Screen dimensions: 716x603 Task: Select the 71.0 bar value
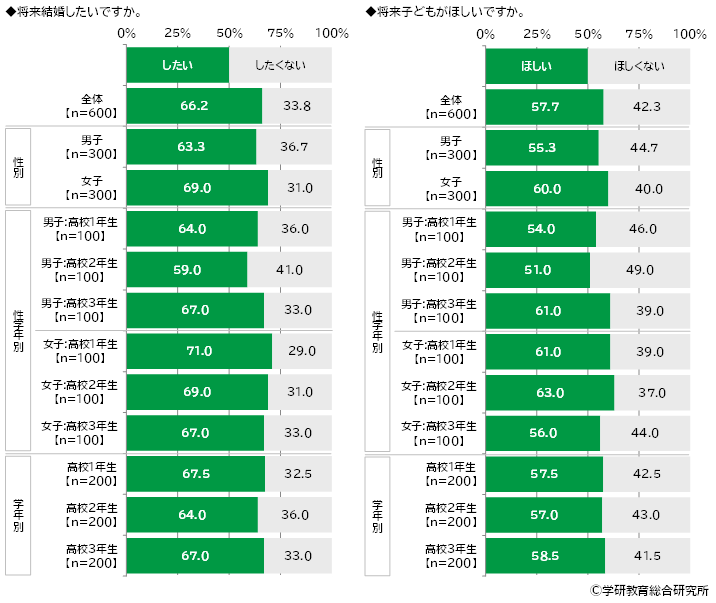click(x=198, y=351)
